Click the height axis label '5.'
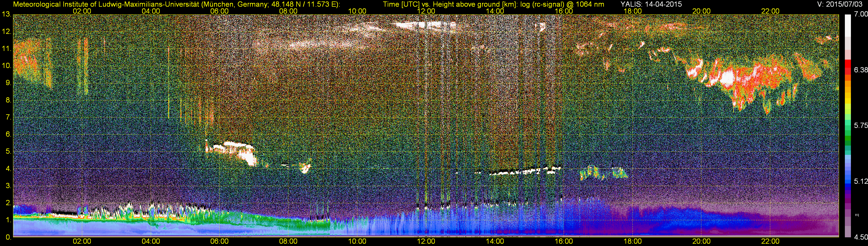Image resolution: width=868 pixels, height=246 pixels. coord(8,152)
